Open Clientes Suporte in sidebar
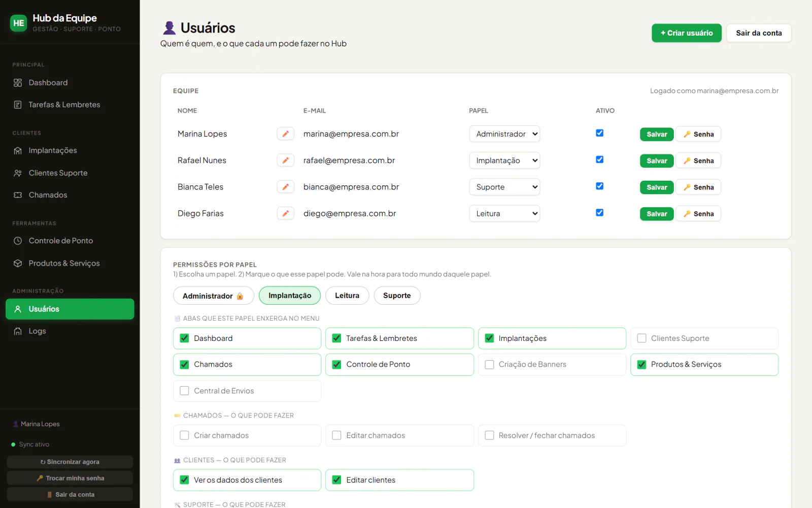812x508 pixels. click(70, 173)
